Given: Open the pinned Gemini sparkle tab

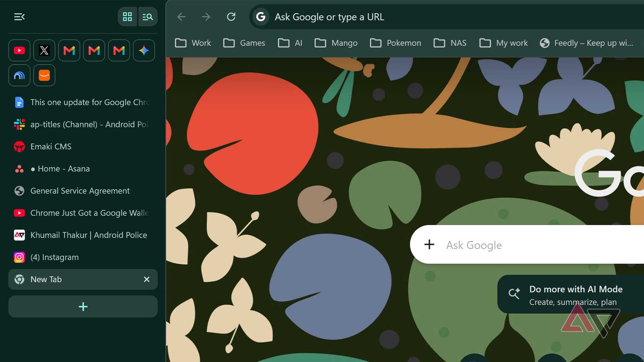Looking at the screenshot, I should pos(144,50).
